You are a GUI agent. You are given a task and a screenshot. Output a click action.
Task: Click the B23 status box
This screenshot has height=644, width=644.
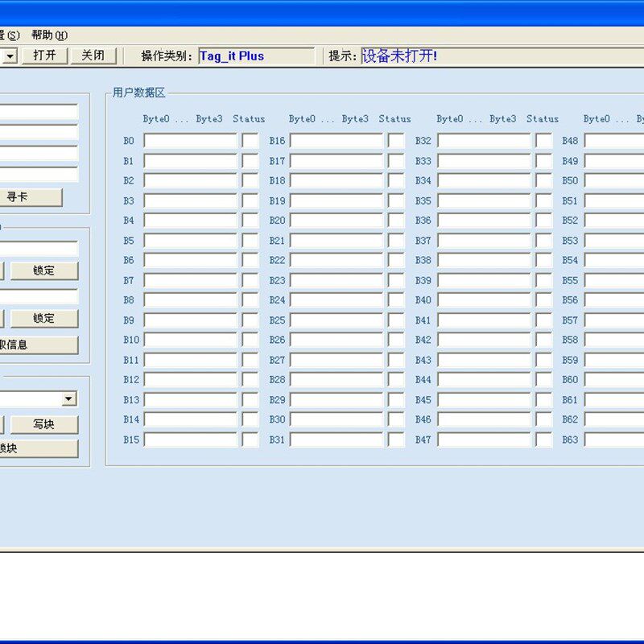(x=396, y=280)
